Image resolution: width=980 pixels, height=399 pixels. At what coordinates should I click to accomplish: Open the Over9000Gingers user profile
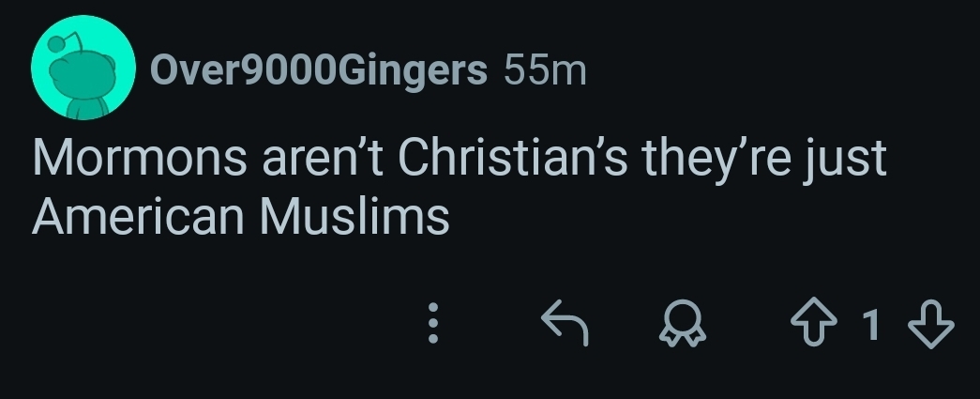319,71
